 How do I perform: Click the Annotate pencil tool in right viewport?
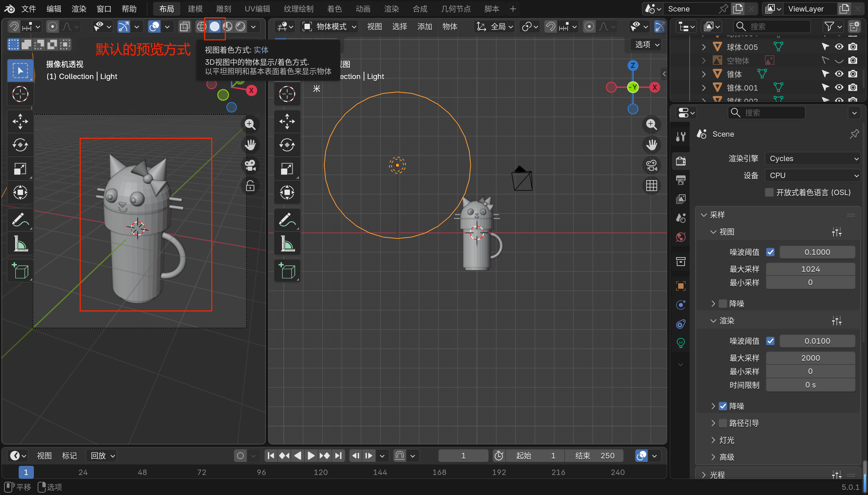point(287,220)
